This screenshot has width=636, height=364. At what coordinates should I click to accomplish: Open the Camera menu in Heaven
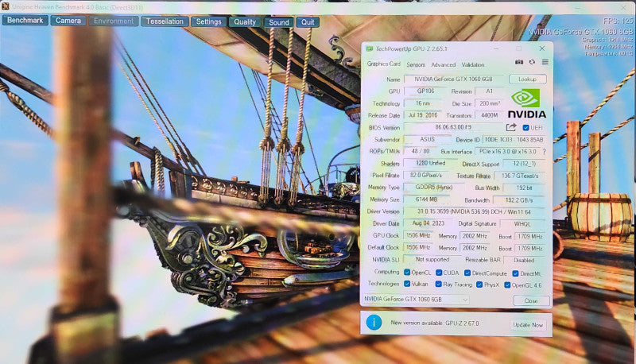click(x=68, y=21)
